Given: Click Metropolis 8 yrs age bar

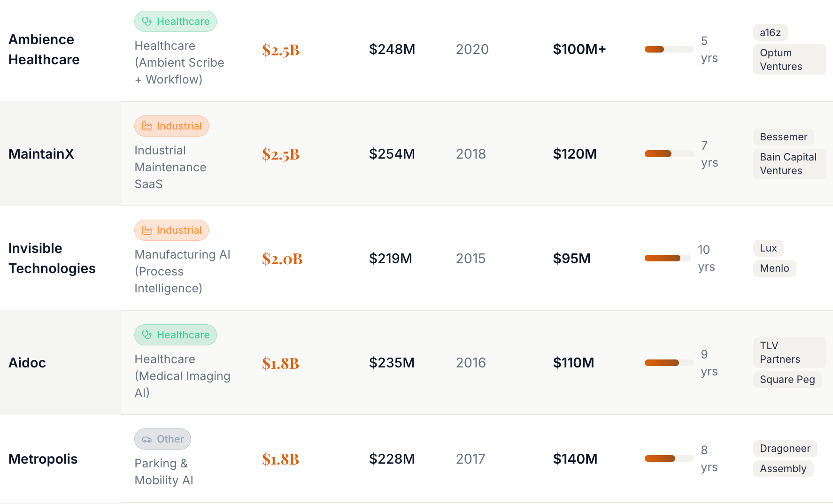Looking at the screenshot, I should point(669,458).
